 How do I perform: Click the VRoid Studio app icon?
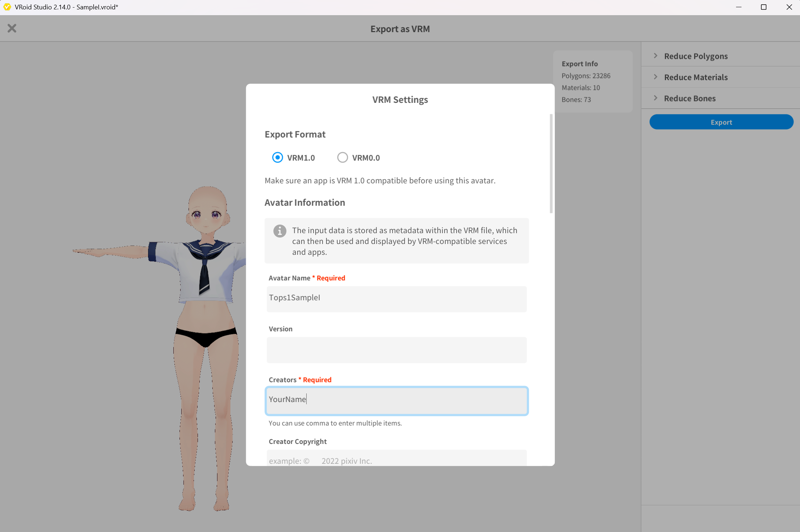(x=7, y=7)
